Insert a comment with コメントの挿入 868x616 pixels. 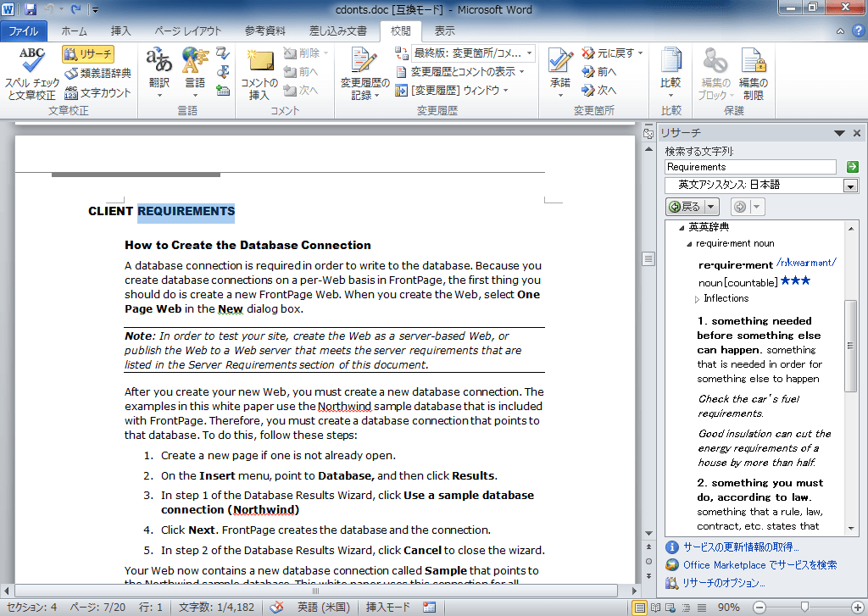tap(259, 75)
